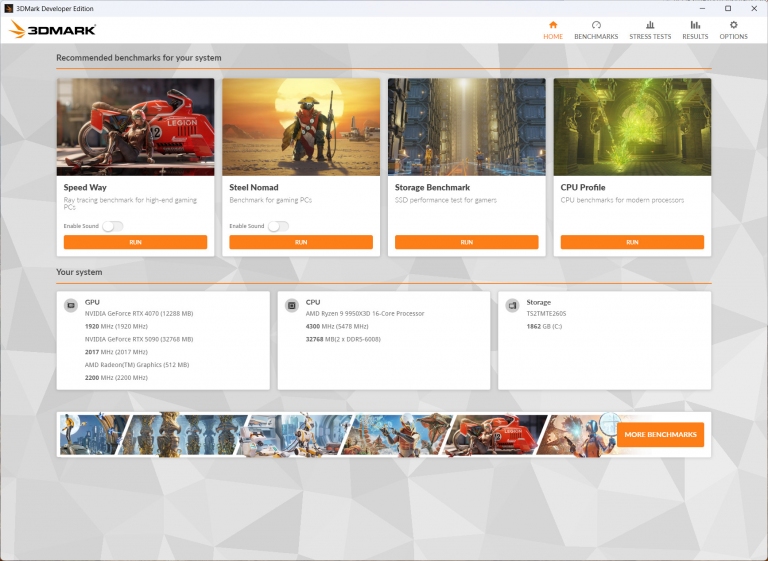
Task: Click the Storage Benchmark preview image
Action: click(x=466, y=126)
